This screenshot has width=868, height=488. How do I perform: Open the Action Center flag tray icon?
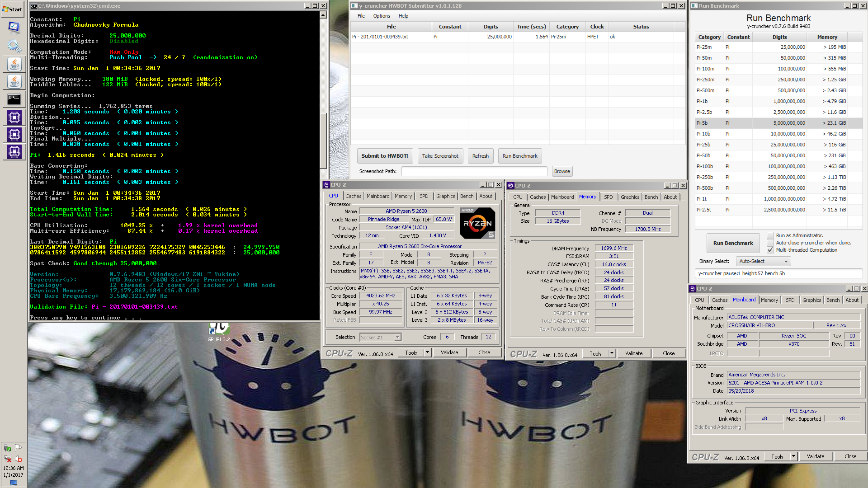pos(19,448)
